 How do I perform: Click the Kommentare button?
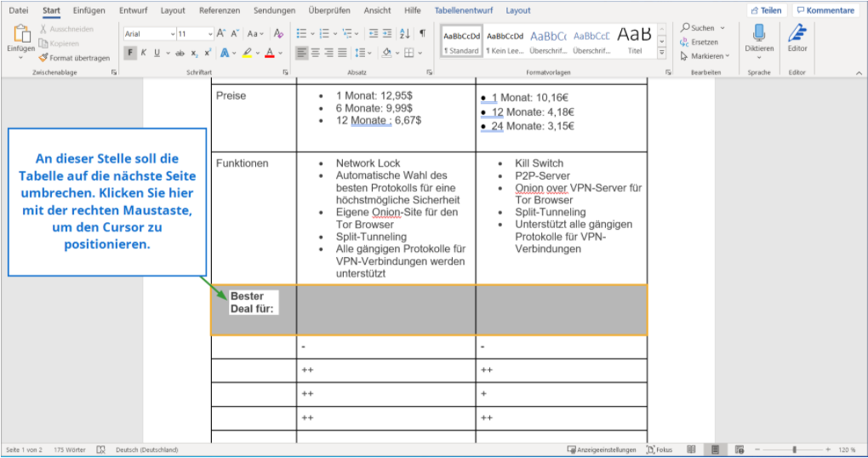coord(825,10)
